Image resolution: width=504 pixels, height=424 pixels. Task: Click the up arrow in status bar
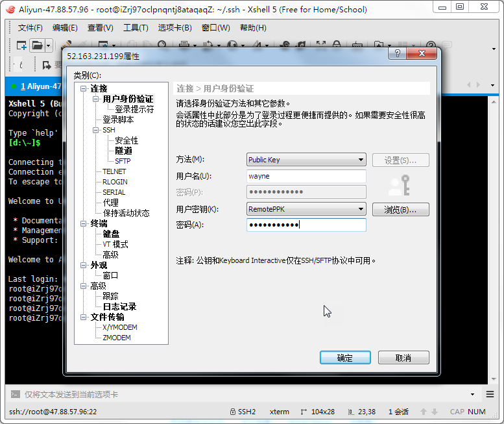[x=424, y=412]
